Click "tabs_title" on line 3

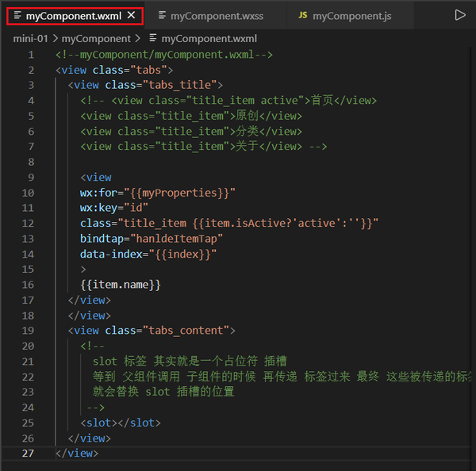point(180,85)
